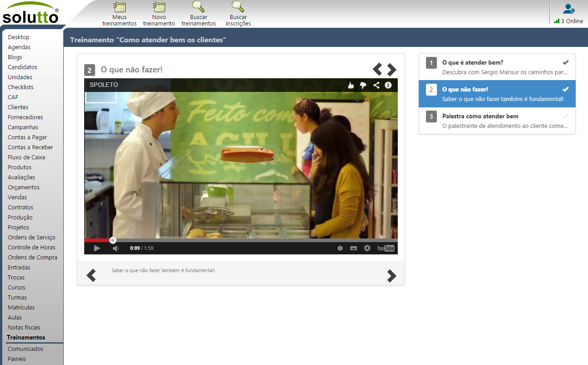This screenshot has height=365, width=588.
Task: Open video on YouTube logo
Action: click(x=386, y=248)
